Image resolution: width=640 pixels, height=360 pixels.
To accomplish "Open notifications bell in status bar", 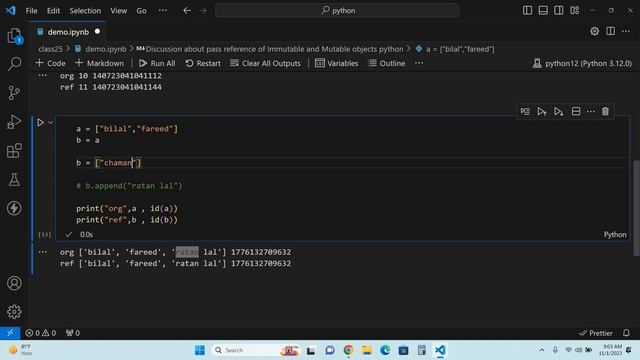I will tap(626, 333).
